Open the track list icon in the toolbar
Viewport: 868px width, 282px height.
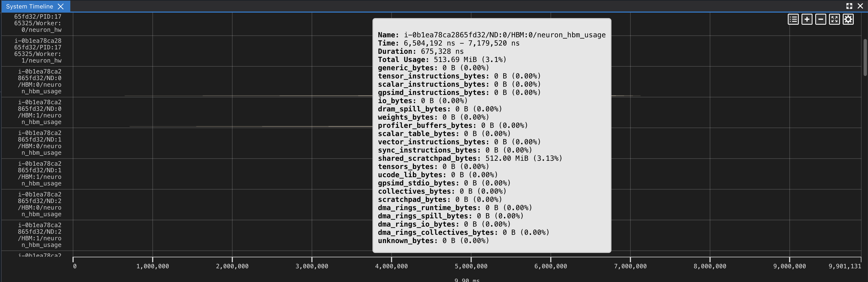tap(793, 19)
